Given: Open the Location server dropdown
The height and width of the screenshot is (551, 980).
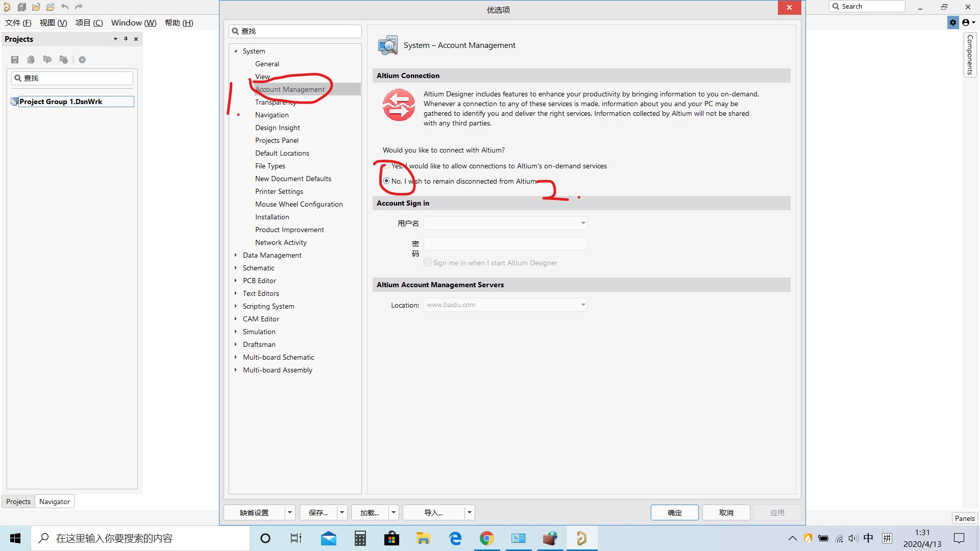Looking at the screenshot, I should [583, 305].
